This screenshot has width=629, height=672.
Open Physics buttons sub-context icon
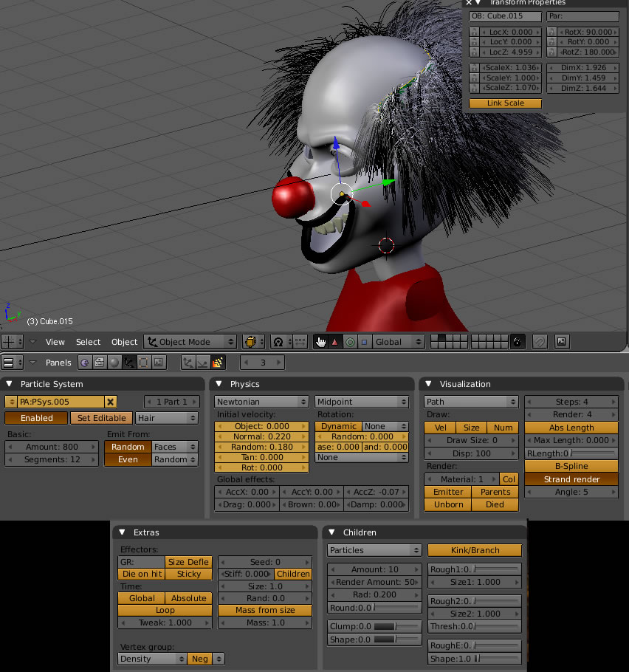tap(203, 363)
